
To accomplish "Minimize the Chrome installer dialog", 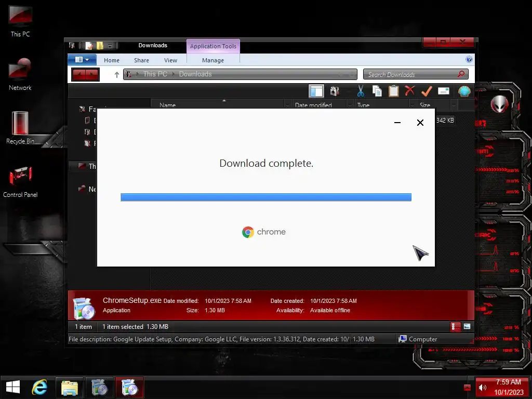I will point(397,123).
